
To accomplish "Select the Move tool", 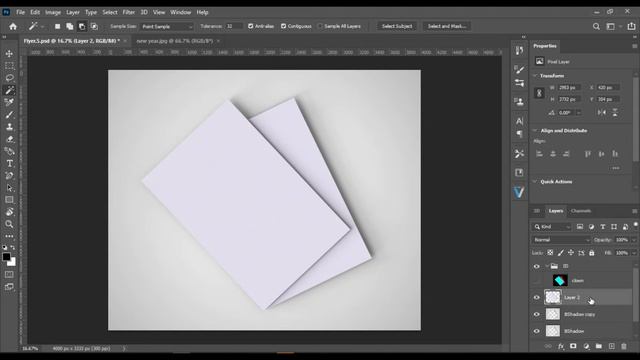I will 9,53.
